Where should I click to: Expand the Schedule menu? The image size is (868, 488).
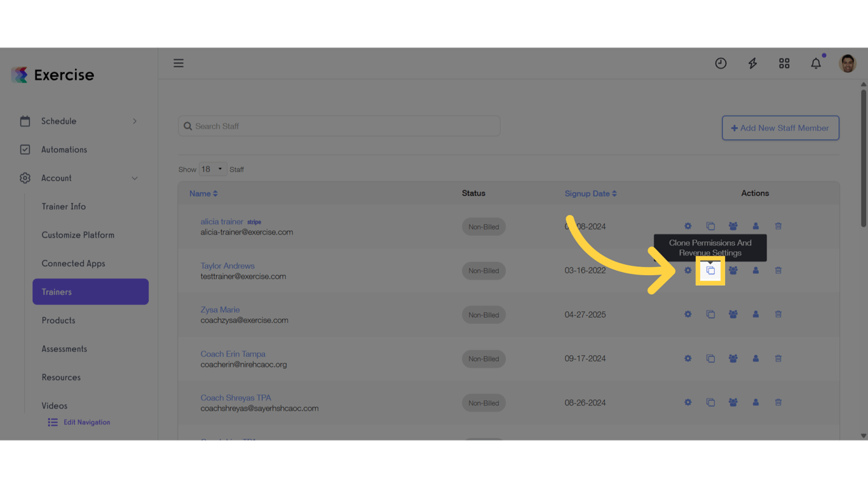pos(59,121)
